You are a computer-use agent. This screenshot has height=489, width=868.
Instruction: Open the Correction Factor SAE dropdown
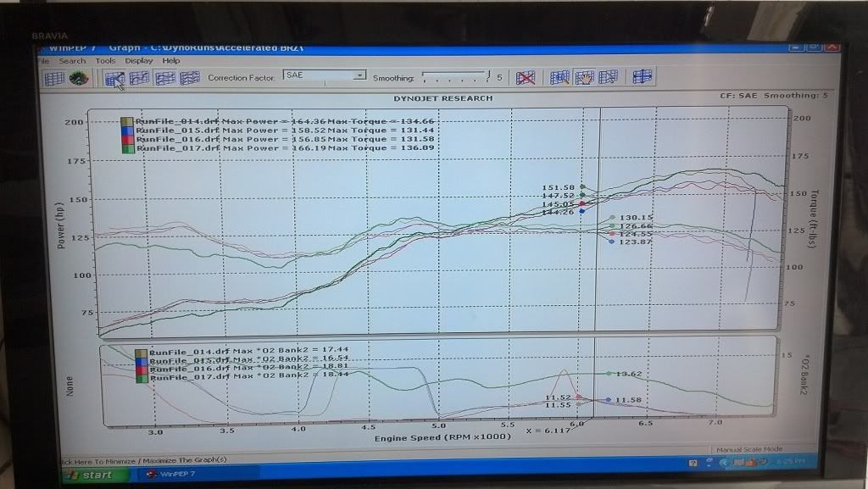pyautogui.click(x=359, y=75)
